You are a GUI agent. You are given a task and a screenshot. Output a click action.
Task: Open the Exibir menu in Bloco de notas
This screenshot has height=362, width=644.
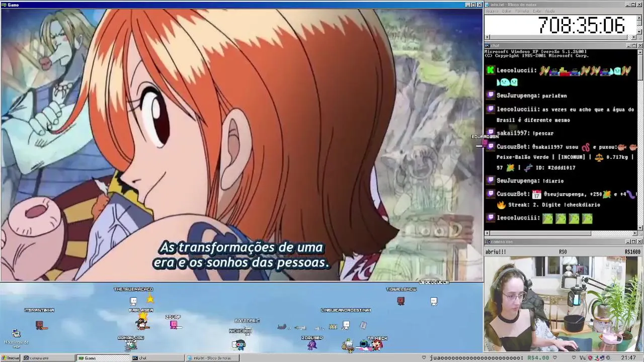537,11
